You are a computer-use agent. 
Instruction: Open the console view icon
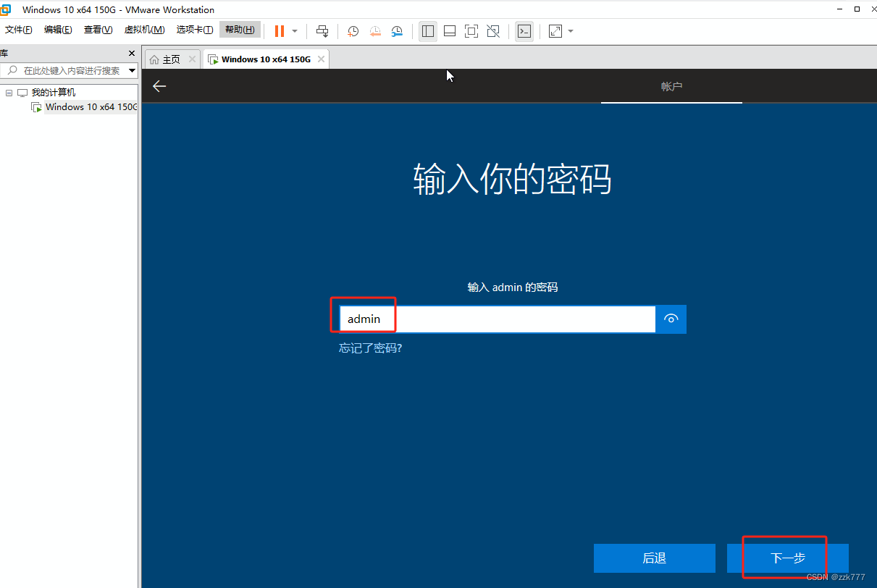coord(524,31)
